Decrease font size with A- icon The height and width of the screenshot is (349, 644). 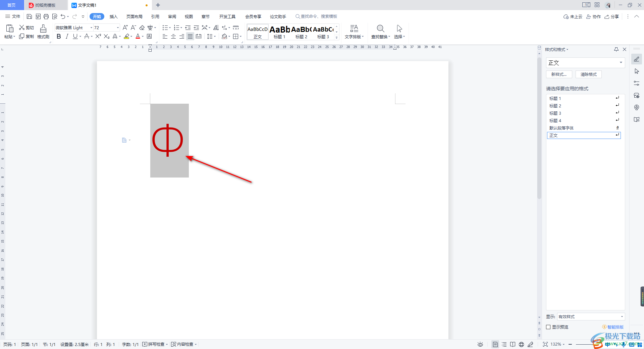point(133,28)
